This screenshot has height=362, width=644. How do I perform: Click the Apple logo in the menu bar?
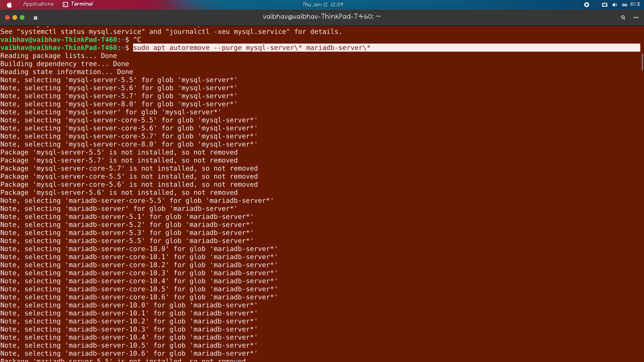click(x=9, y=4)
